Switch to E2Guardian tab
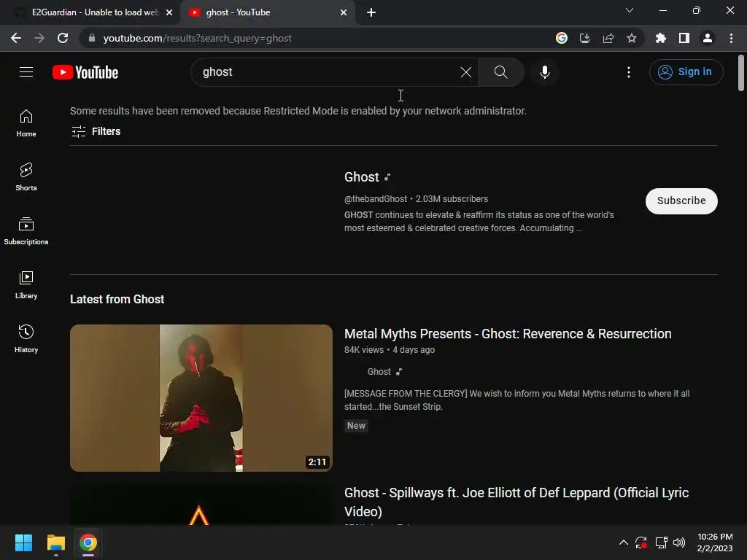 90,12
